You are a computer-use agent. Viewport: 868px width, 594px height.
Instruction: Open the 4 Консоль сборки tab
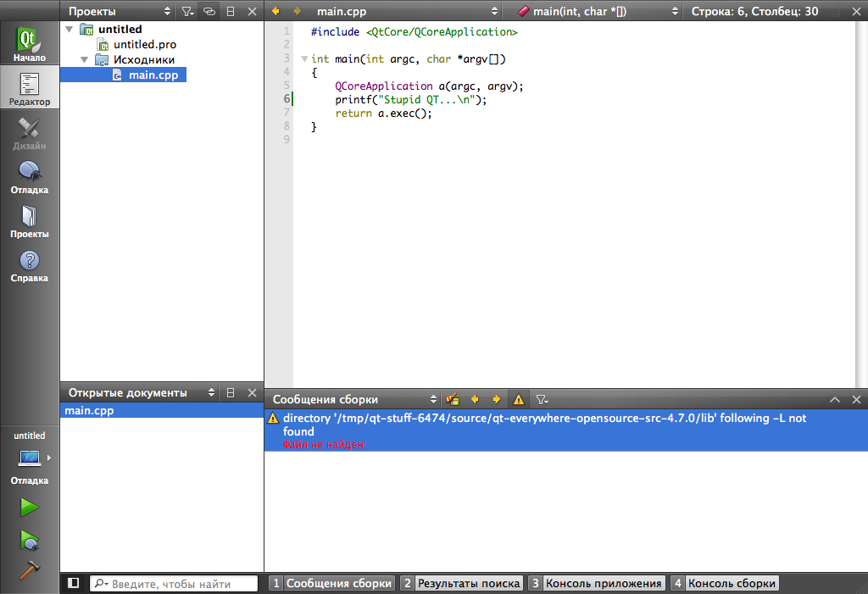[x=725, y=584]
